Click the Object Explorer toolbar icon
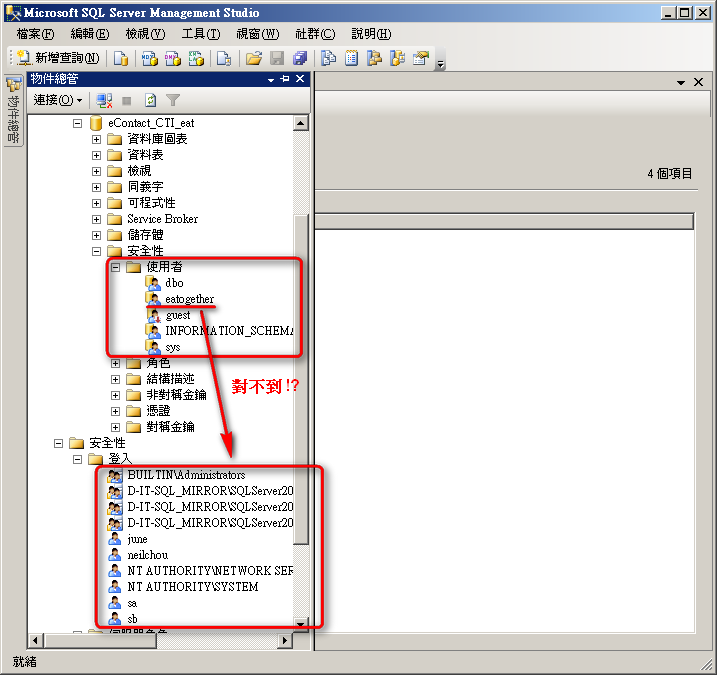717x675 pixels. tap(375, 58)
